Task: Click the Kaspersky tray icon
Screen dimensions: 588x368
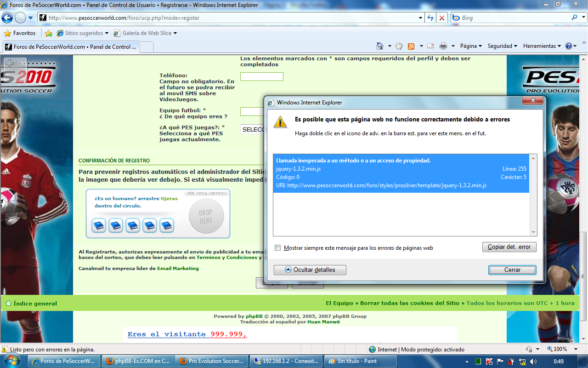Action: 489,362
